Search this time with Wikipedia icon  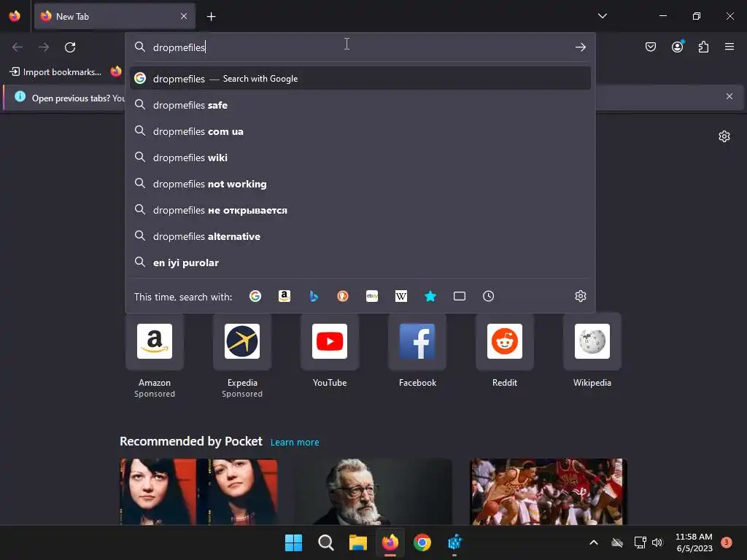coord(401,296)
